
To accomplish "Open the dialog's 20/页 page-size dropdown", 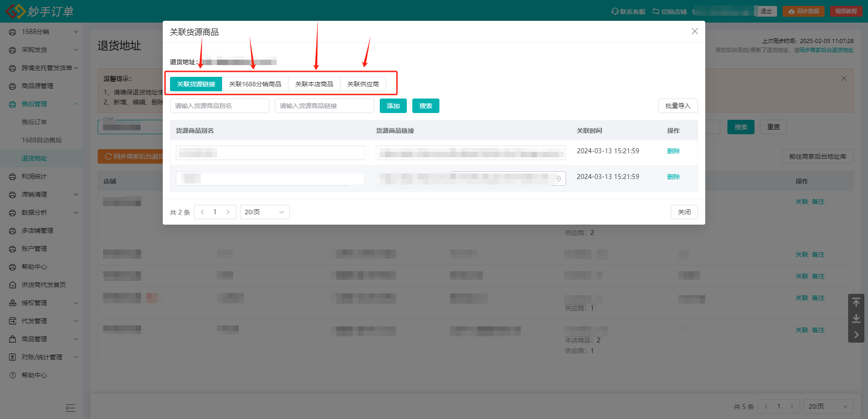I will coord(265,212).
